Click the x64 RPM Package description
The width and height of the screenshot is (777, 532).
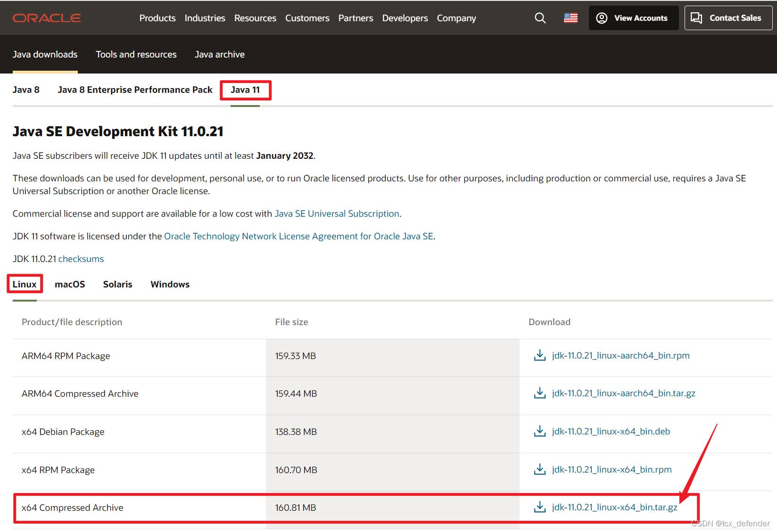point(58,470)
